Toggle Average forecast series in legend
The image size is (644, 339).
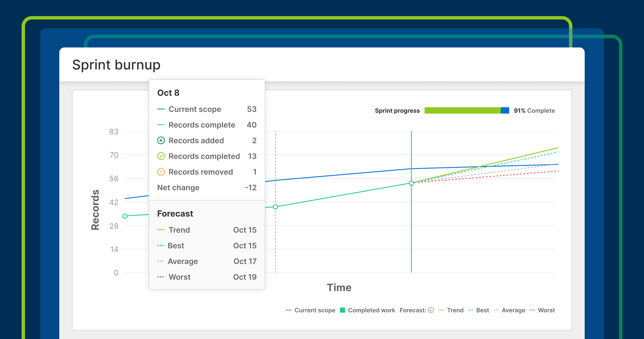click(513, 310)
